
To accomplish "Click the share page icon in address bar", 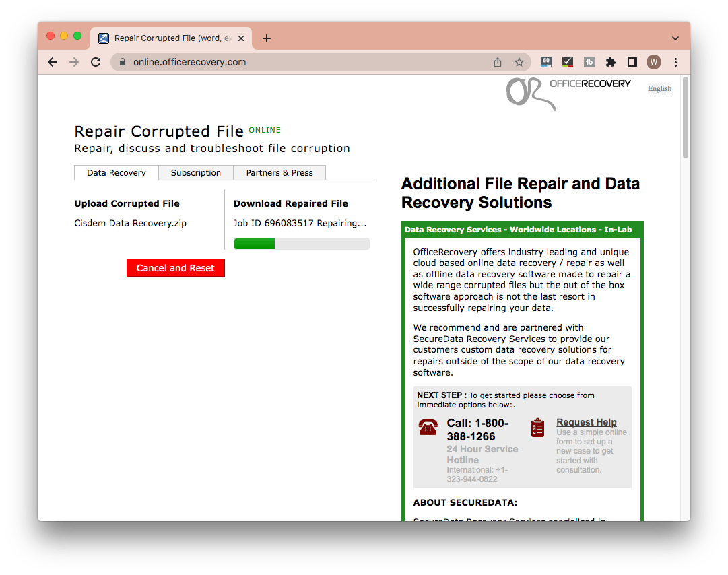I will 498,62.
